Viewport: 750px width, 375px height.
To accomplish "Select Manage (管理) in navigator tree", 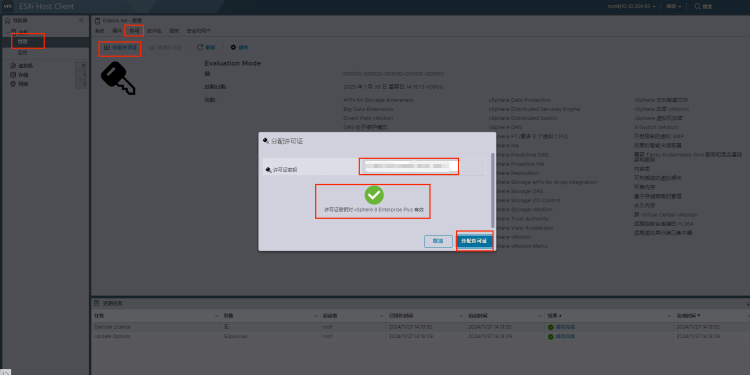I will click(22, 42).
